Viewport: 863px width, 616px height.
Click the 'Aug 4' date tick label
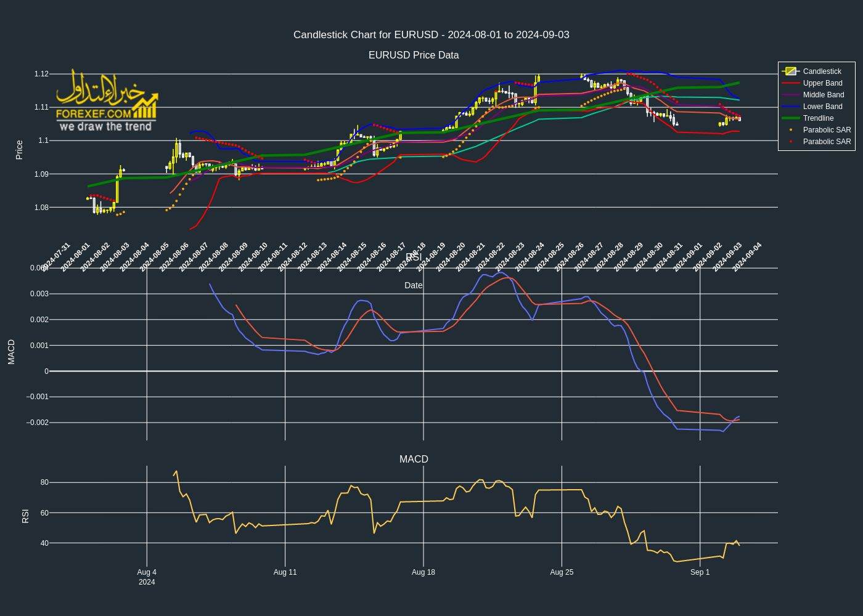147,572
